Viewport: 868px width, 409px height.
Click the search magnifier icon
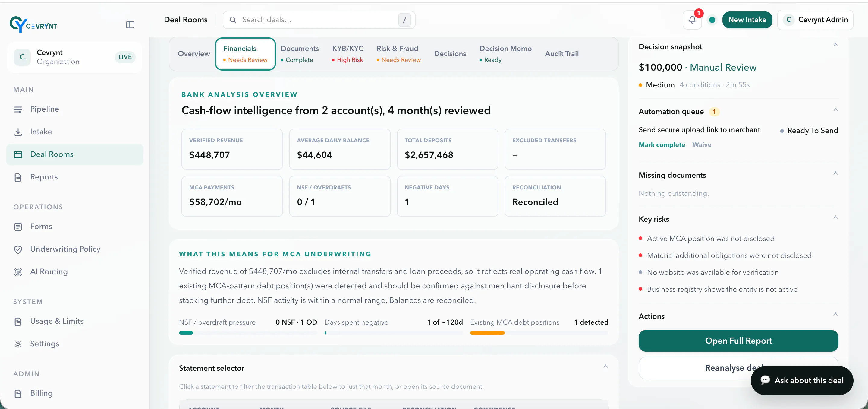[233, 20]
